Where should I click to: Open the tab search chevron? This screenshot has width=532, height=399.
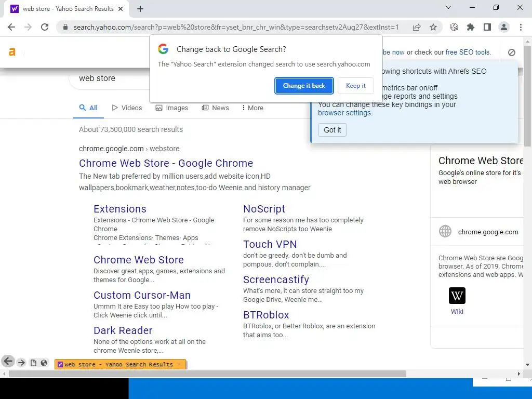(448, 7)
